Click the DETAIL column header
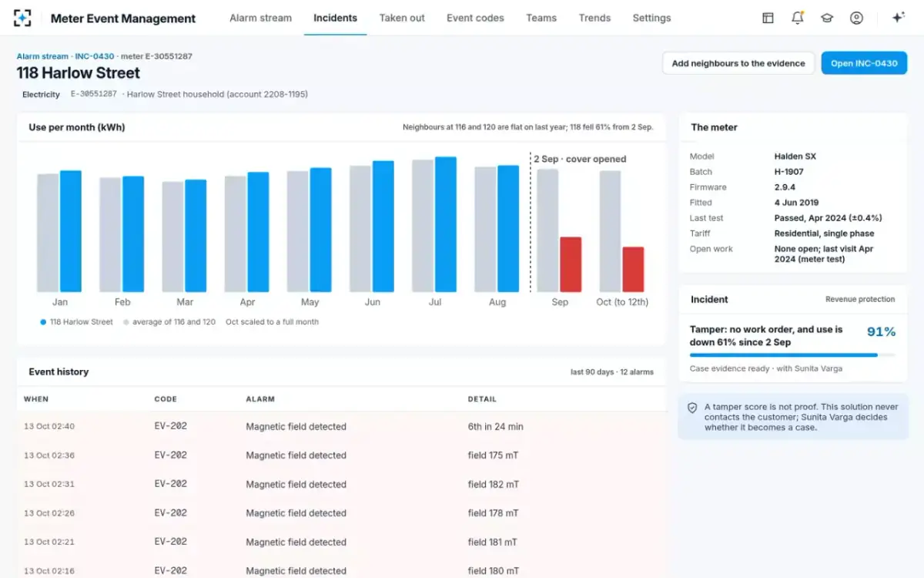The height and width of the screenshot is (578, 924). click(482, 399)
